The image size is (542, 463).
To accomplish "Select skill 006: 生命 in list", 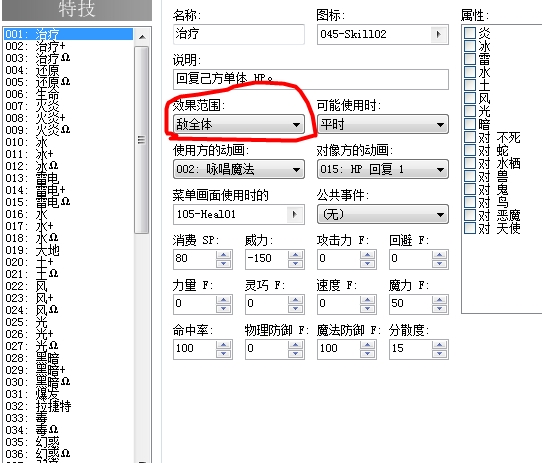I will (x=68, y=94).
